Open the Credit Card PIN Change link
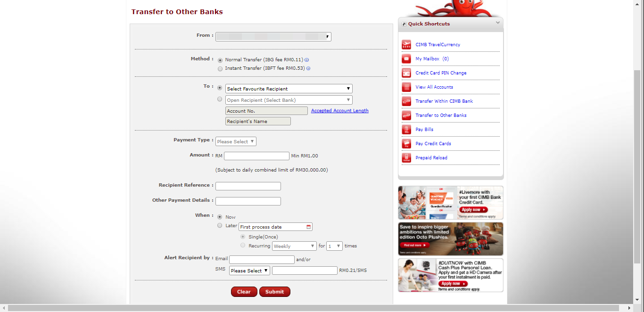The width and height of the screenshot is (644, 312). (441, 73)
